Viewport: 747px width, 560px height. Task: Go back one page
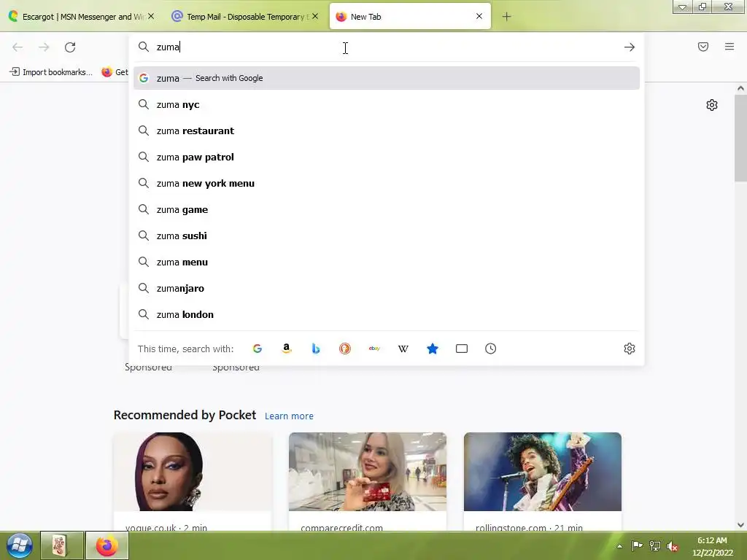18,47
